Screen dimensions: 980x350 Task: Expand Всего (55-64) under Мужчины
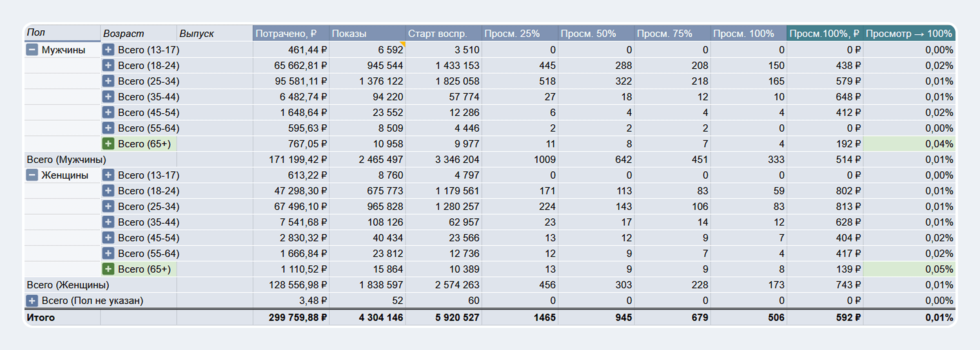click(108, 128)
